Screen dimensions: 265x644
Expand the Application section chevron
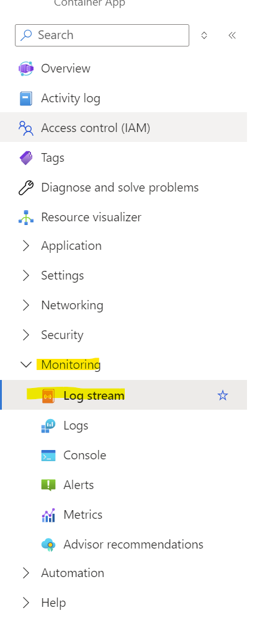(26, 245)
